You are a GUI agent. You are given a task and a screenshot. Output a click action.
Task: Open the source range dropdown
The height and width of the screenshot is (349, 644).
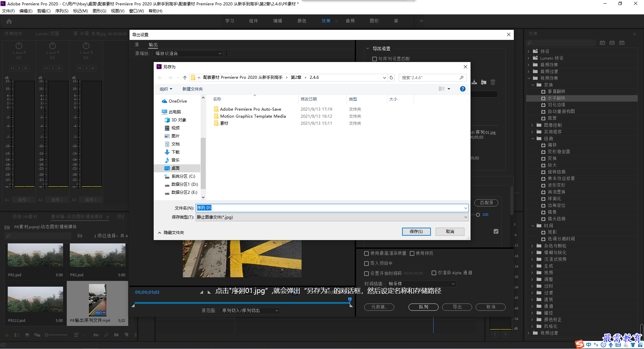tap(250, 311)
